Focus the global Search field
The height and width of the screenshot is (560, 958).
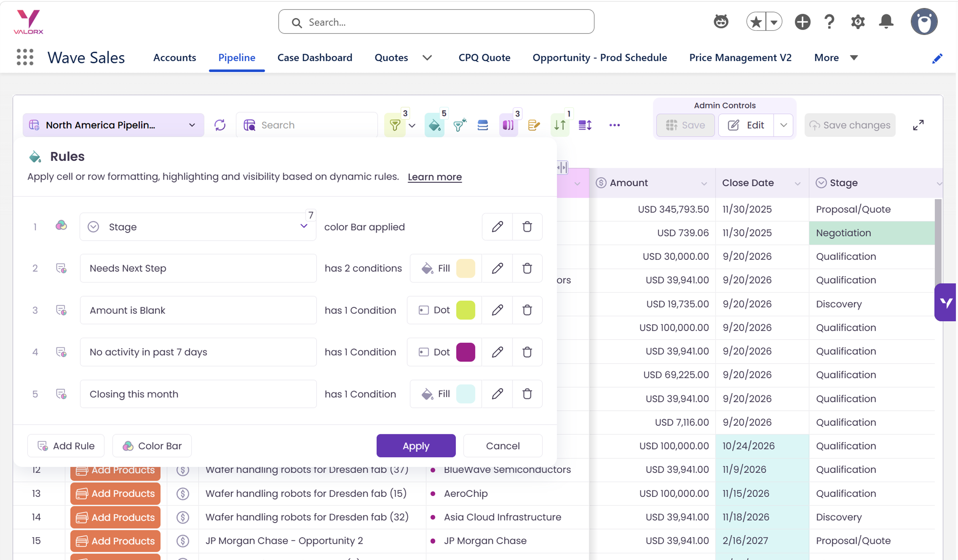(x=436, y=22)
